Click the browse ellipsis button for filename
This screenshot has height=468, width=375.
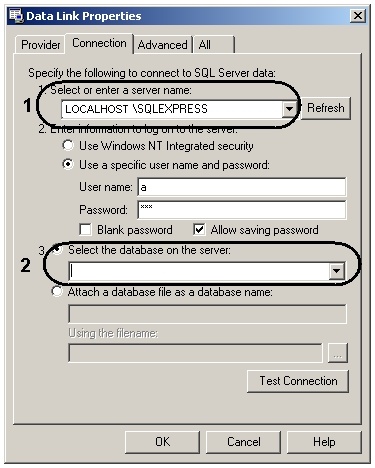coord(338,353)
